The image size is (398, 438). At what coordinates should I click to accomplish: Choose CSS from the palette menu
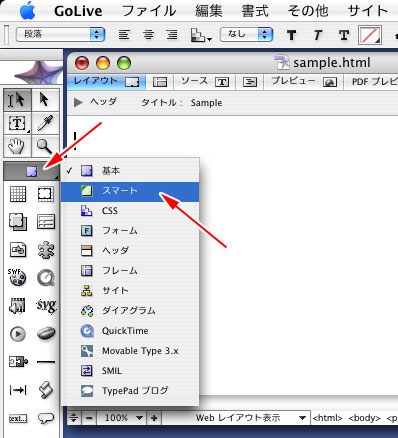click(x=130, y=211)
